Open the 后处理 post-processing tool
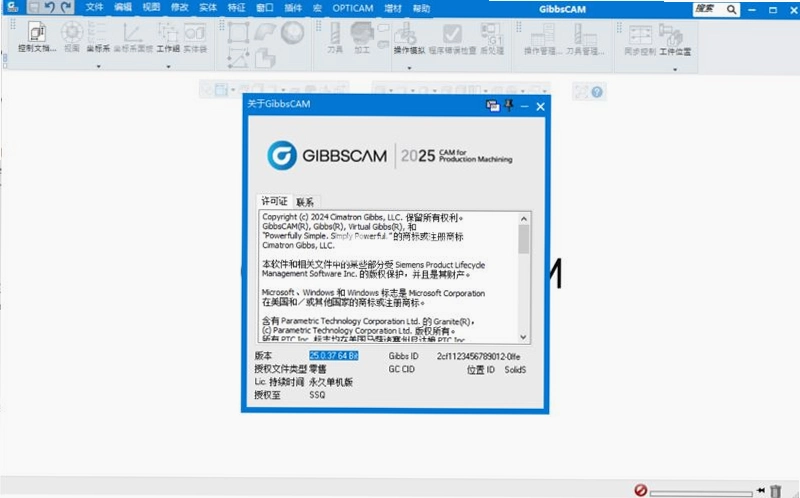Image resolution: width=800 pixels, height=498 pixels. tap(492, 38)
